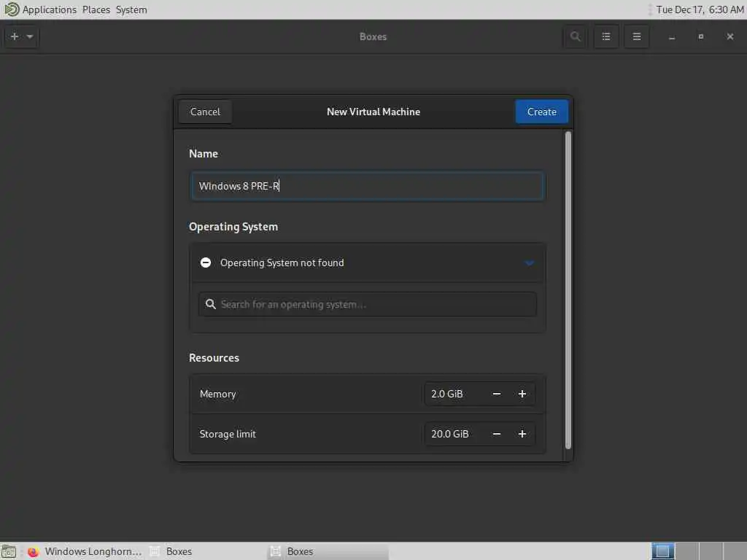The image size is (747, 560).
Task: Increase Memory with the plus button
Action: click(x=522, y=394)
